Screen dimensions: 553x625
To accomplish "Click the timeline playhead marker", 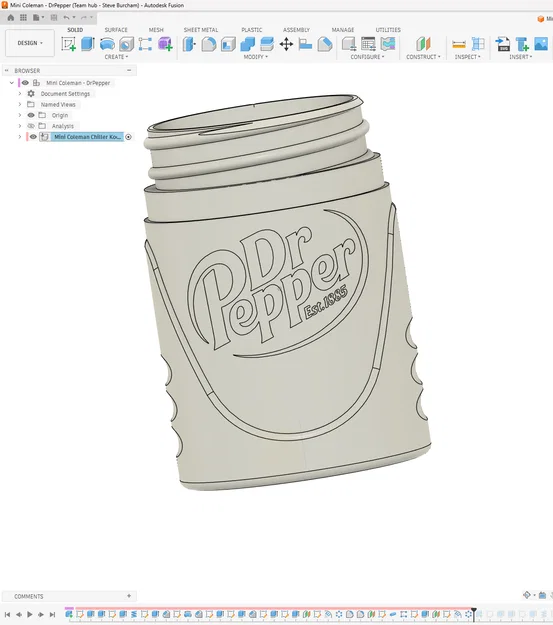I will coord(474,614).
